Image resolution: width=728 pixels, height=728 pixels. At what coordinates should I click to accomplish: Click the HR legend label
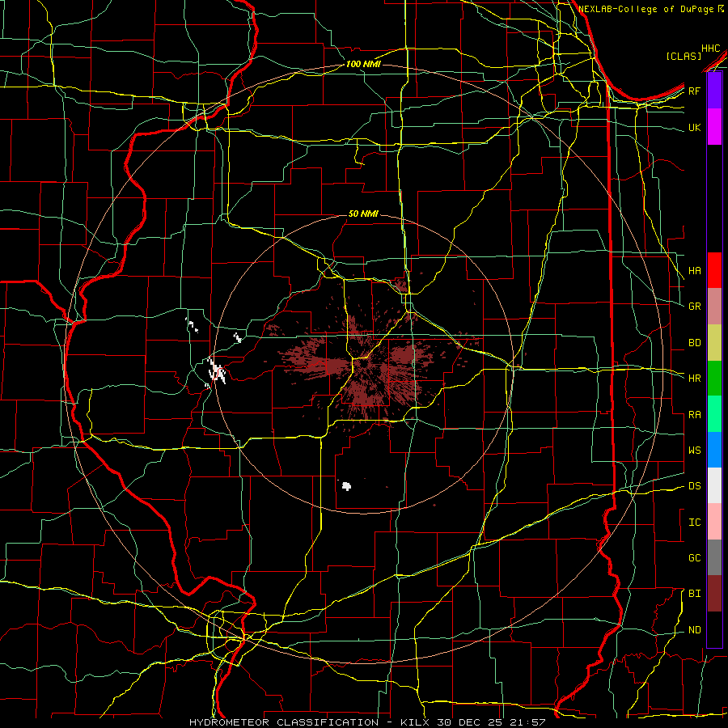[x=695, y=379]
